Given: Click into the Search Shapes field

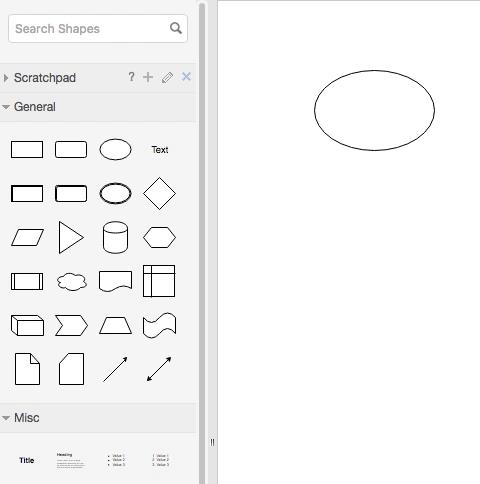Looking at the screenshot, I should click(98, 29).
